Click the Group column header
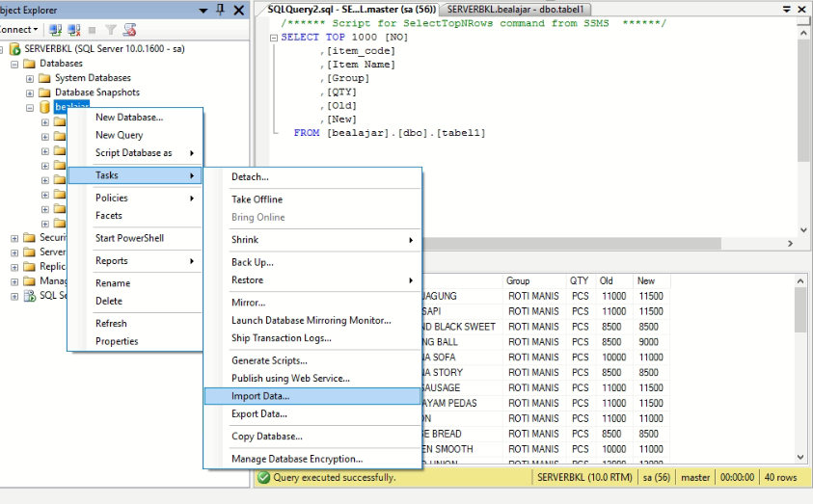The height and width of the screenshot is (504, 813). [534, 280]
